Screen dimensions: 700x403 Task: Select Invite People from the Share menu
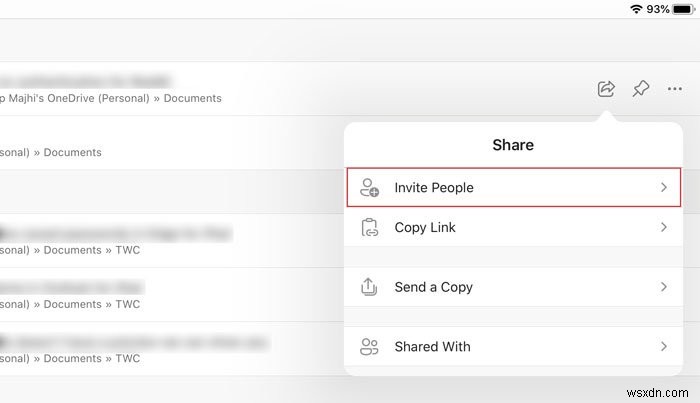tap(434, 187)
